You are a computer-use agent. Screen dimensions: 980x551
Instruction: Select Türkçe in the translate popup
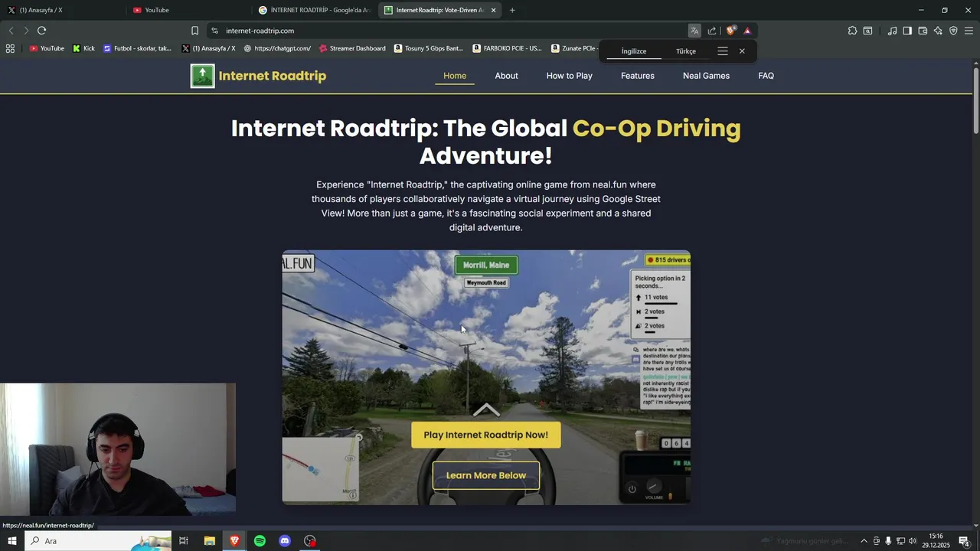tap(686, 51)
